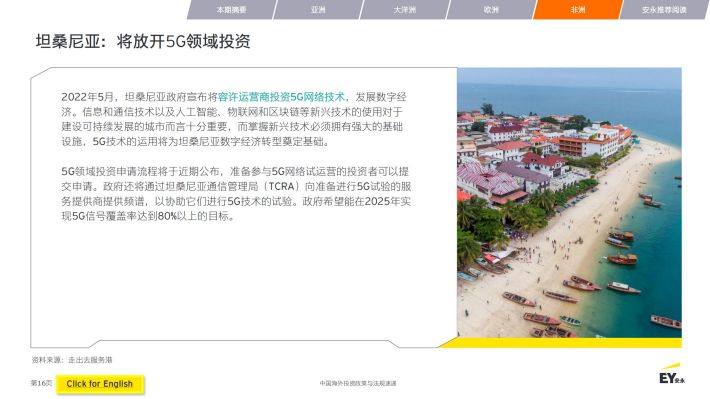Image resolution: width=710 pixels, height=399 pixels.
Task: Click the 第16页 page number label
Action: pos(41,383)
